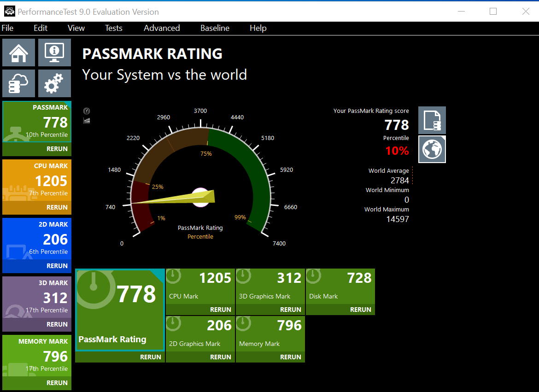
Task: Select the CPU Mark 1205 bottom tile
Action: click(200, 287)
